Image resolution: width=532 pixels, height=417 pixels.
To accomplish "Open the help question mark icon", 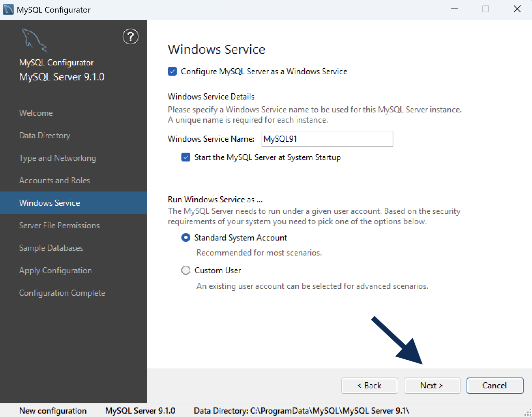I will [x=131, y=37].
